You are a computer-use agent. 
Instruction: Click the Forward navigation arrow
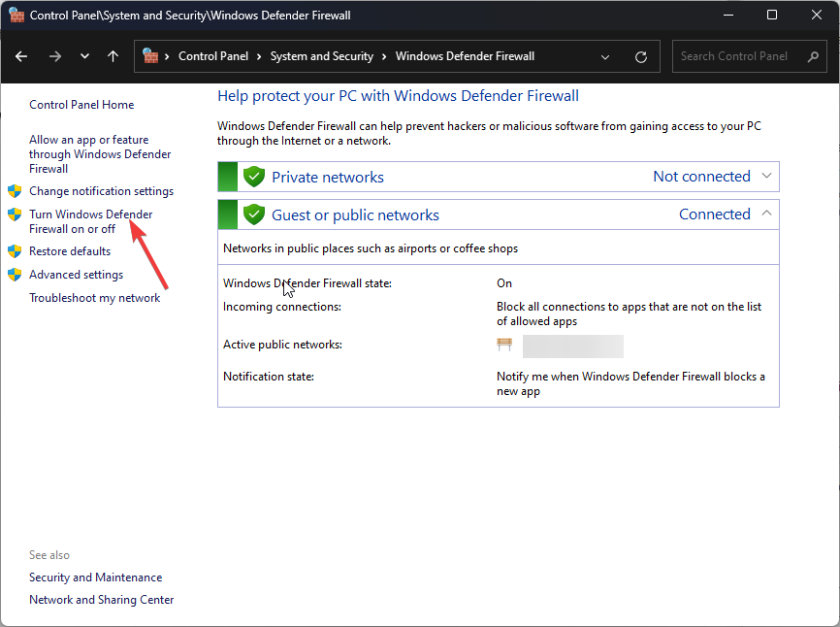54,56
